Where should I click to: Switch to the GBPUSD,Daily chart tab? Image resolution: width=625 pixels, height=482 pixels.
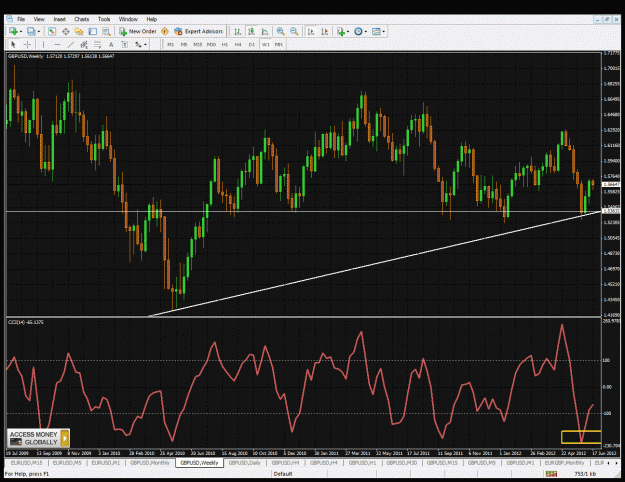coord(244,463)
